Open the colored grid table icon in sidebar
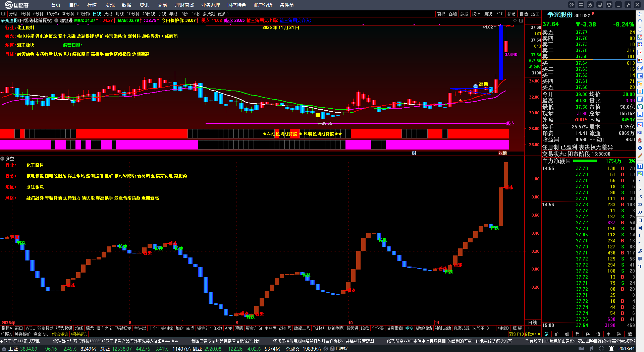The height and width of the screenshot is (352, 644). tap(640, 45)
